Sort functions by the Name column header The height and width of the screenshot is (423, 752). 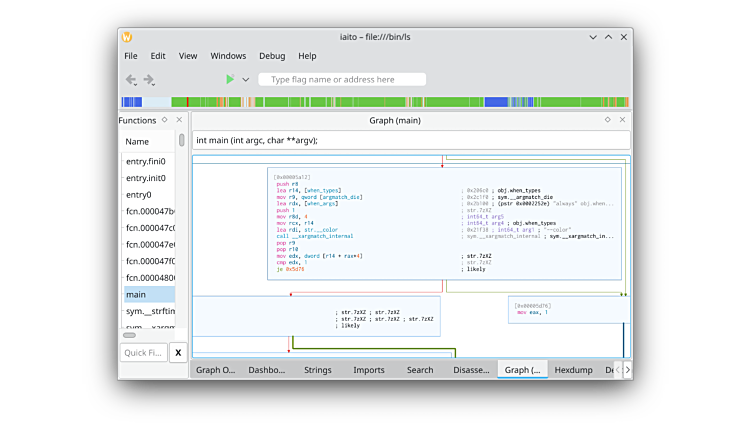(x=137, y=142)
